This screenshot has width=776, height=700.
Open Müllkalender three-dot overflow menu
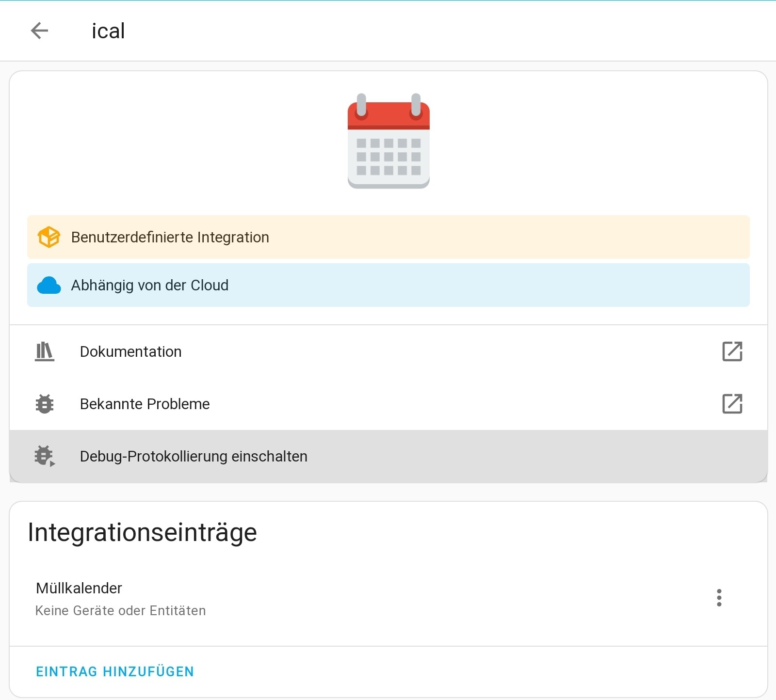tap(719, 598)
